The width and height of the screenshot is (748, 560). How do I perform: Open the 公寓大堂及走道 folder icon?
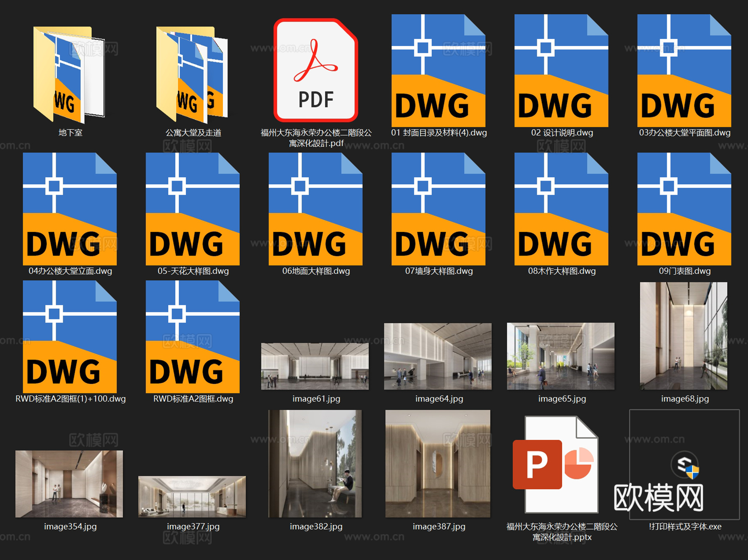pyautogui.click(x=192, y=75)
